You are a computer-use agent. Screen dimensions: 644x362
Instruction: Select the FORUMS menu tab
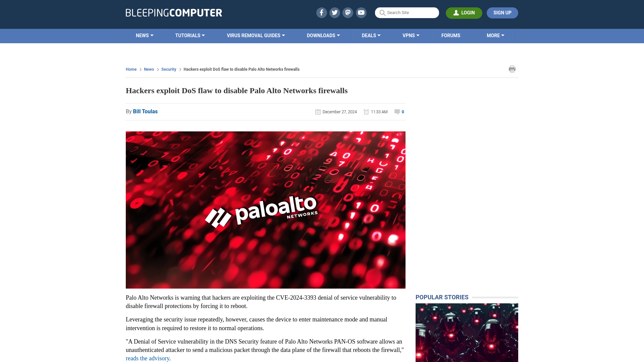(450, 35)
